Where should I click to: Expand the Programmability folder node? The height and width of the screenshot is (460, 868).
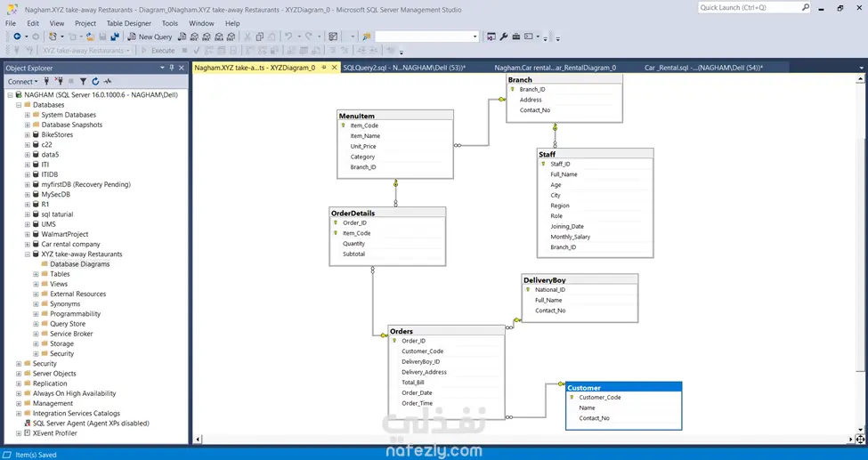pos(37,314)
